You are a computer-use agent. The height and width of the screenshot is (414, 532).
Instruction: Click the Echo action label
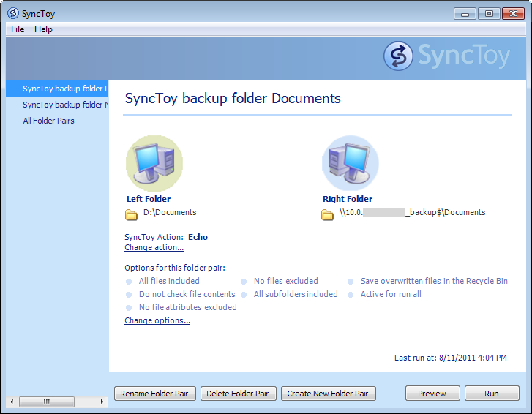[198, 237]
